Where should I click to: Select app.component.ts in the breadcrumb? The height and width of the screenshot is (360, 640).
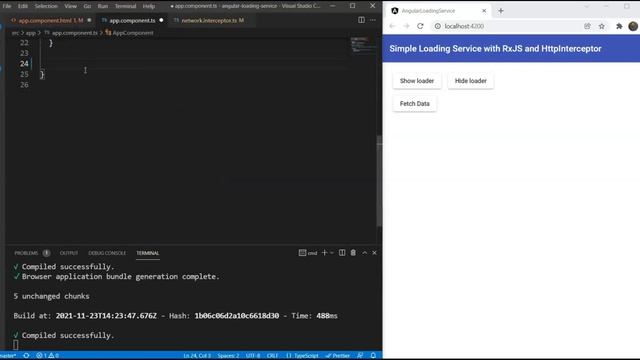pos(74,33)
